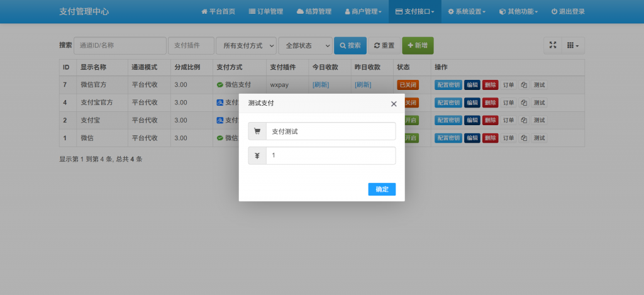Close the 测试支付 dialog with X

pyautogui.click(x=394, y=104)
